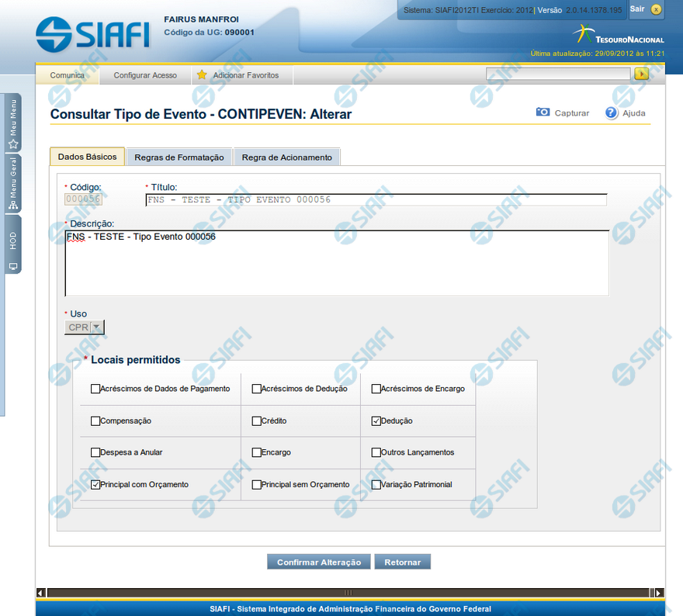Click the horizontal scrollbar at bottom
Image resolution: width=683 pixels, height=616 pixels.
pos(348,593)
